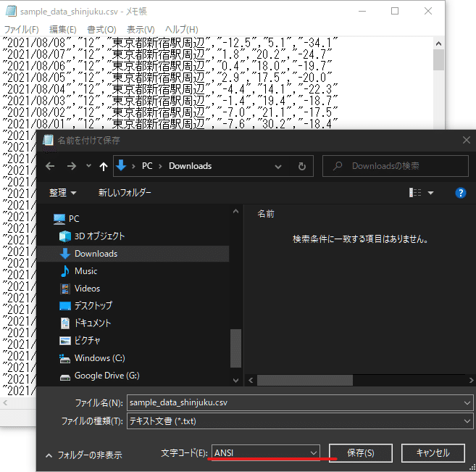Open the view options dropdown arrow
This screenshot has height=472, width=476.
coord(430,193)
